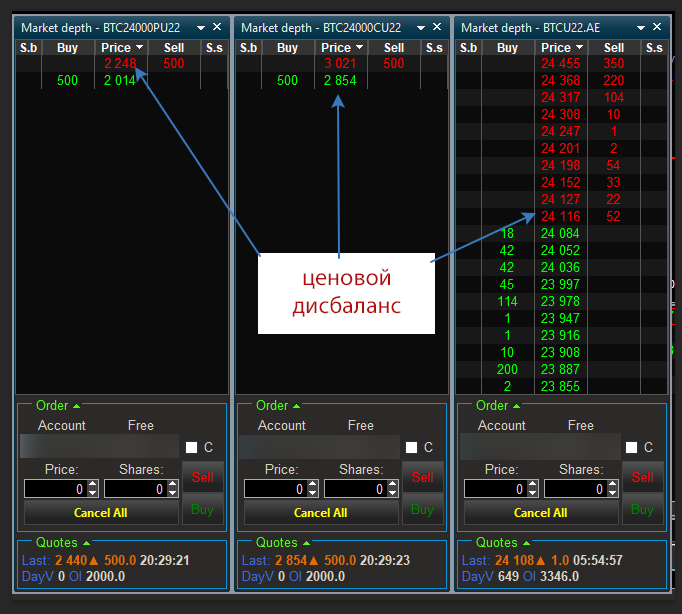Image resolution: width=682 pixels, height=614 pixels.
Task: Click Buy button in BTC24000CU22 order panel
Action: click(x=423, y=509)
